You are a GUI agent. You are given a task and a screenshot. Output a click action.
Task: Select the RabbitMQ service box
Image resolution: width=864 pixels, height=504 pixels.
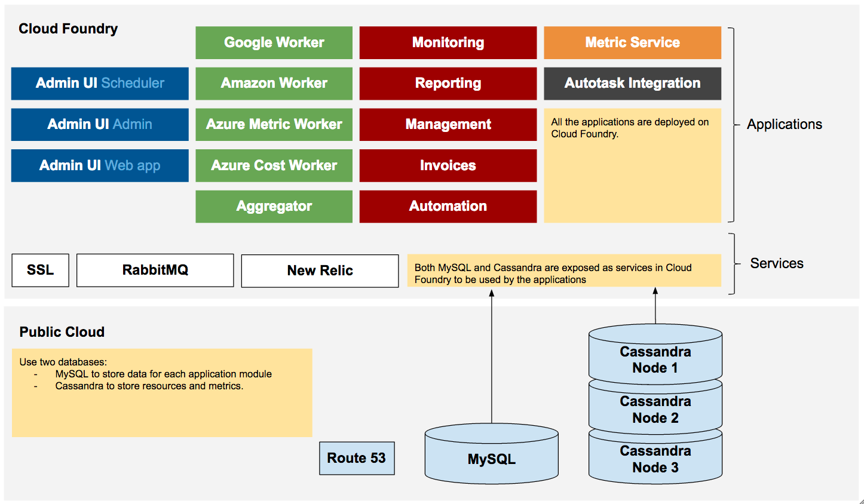tap(155, 271)
